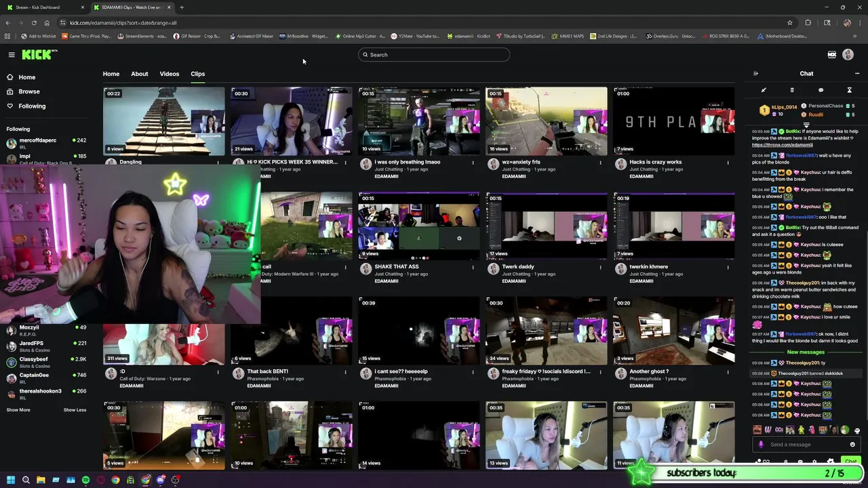
Task: Switch to the About tab
Action: (x=140, y=74)
